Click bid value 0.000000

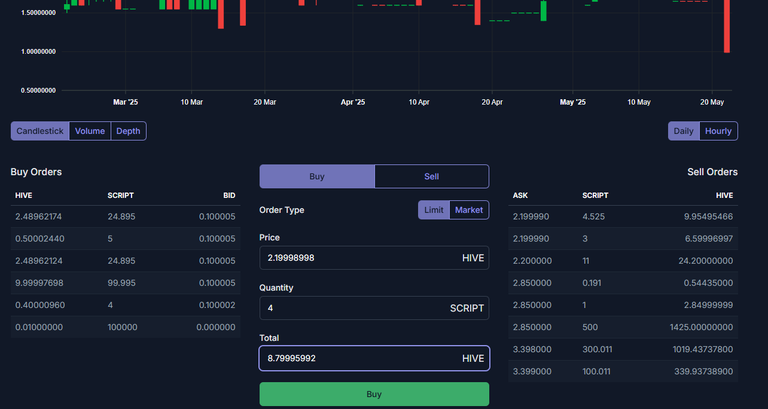click(x=216, y=327)
